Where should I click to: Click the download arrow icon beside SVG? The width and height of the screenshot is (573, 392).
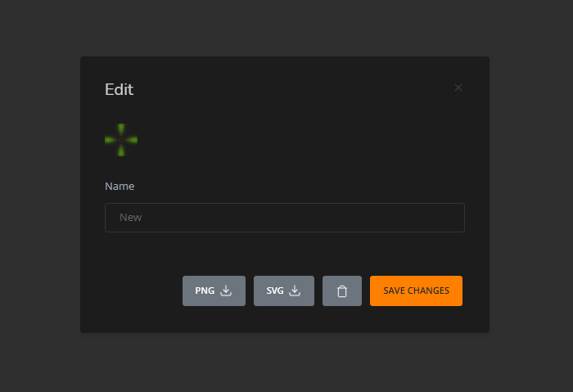296,291
